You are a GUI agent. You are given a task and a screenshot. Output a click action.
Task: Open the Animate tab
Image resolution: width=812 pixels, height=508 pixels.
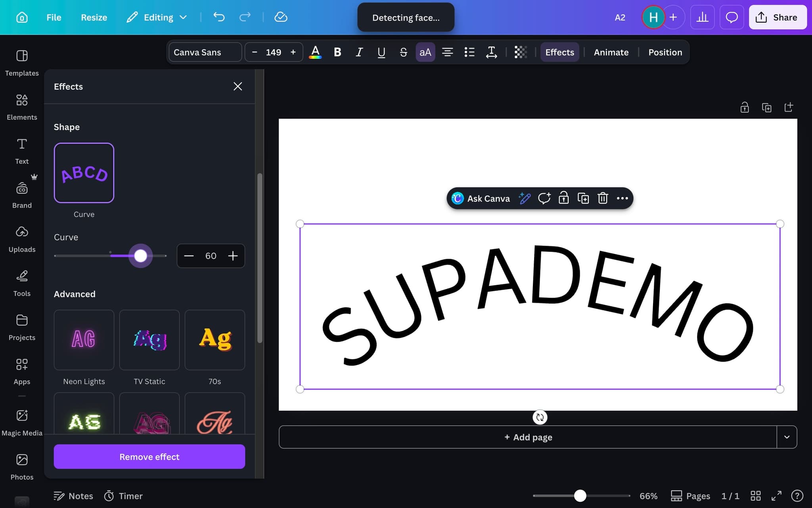click(x=611, y=52)
